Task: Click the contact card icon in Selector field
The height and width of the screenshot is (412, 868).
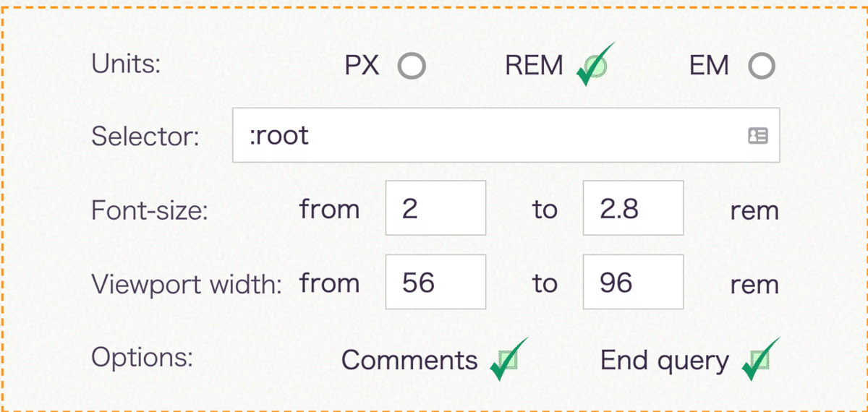Action: [x=757, y=136]
